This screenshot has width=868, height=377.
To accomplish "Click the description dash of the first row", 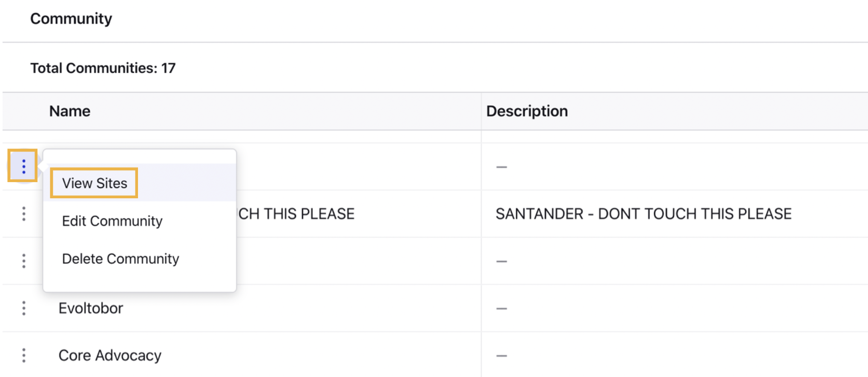I will point(502,167).
